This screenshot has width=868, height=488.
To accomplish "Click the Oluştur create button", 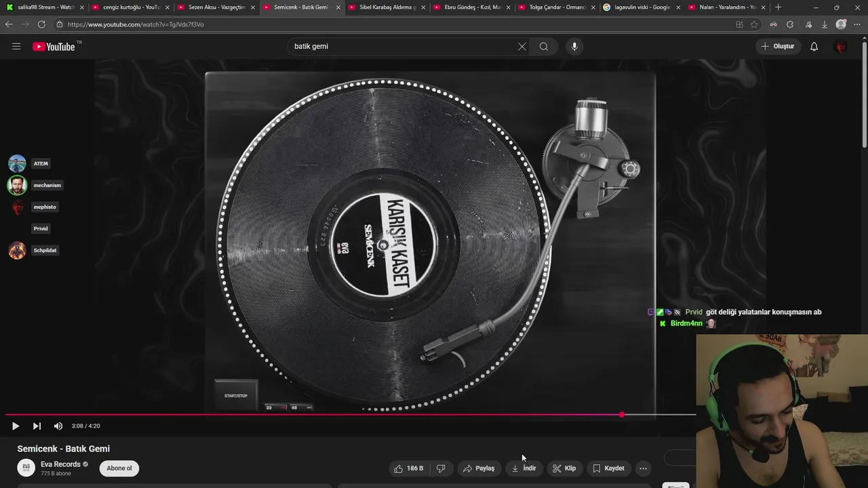I will (x=778, y=47).
